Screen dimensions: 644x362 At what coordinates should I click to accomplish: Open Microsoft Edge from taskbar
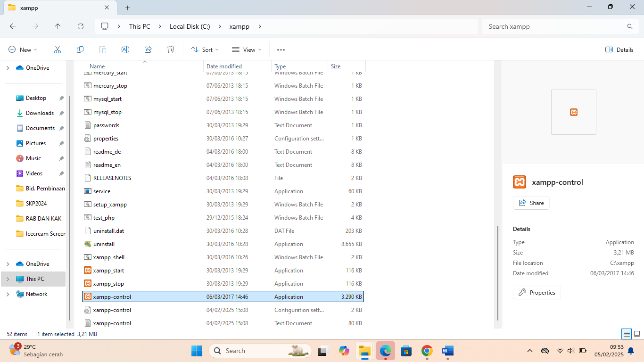point(386,351)
